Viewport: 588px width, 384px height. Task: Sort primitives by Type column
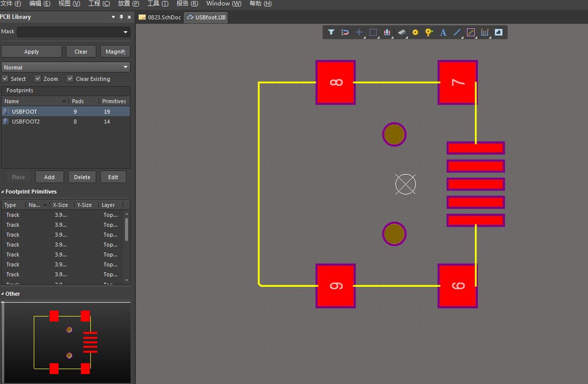pos(14,205)
